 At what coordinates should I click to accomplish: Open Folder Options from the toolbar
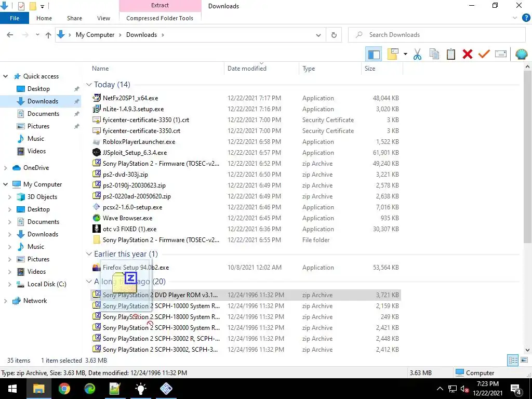pyautogui.click(x=393, y=54)
